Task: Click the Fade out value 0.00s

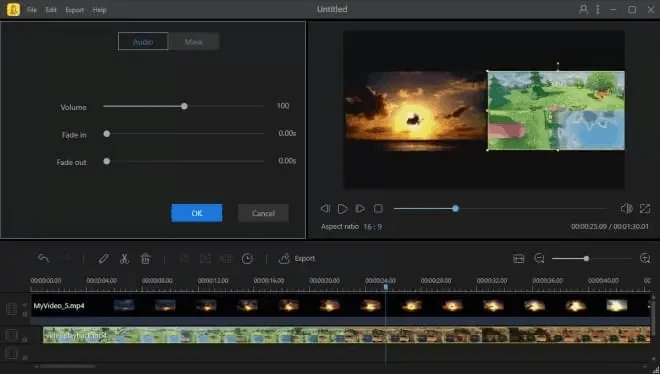Action: (x=287, y=161)
